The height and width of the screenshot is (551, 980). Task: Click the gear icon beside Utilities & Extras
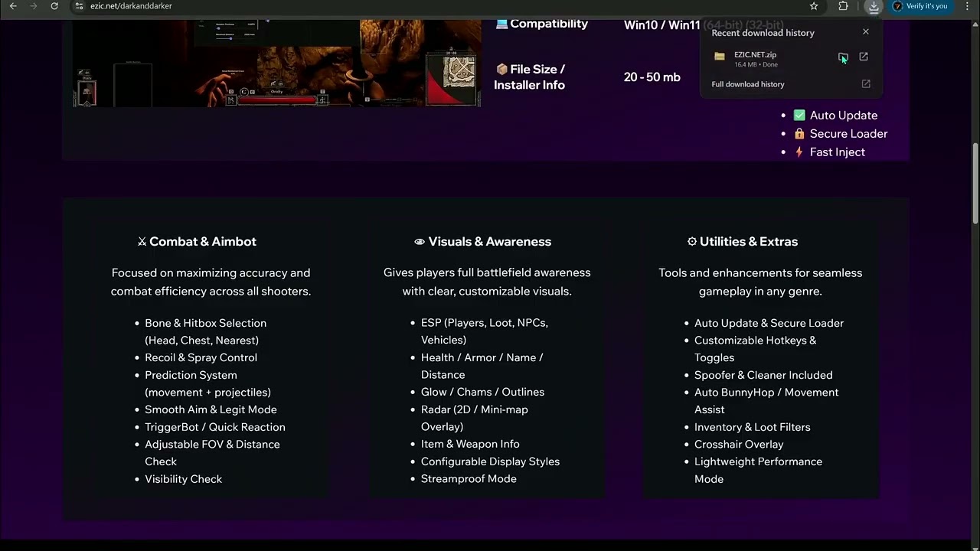692,242
